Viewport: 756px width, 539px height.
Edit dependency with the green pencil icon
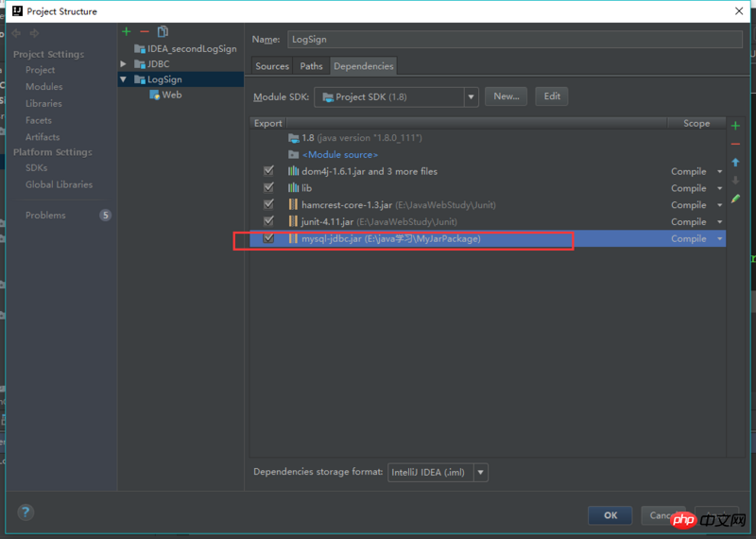pyautogui.click(x=735, y=199)
